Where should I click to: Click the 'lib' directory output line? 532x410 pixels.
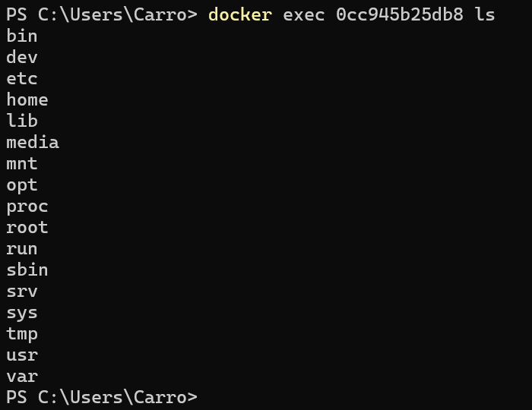22,121
